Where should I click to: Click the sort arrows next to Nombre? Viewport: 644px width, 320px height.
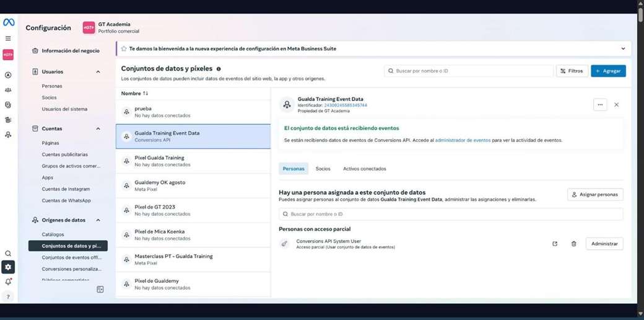[x=146, y=94]
